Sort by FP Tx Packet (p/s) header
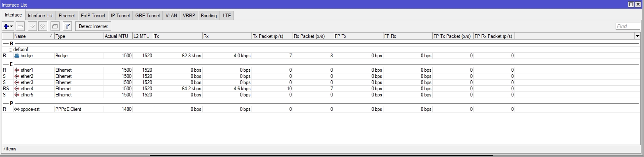644x157 pixels. point(453,36)
